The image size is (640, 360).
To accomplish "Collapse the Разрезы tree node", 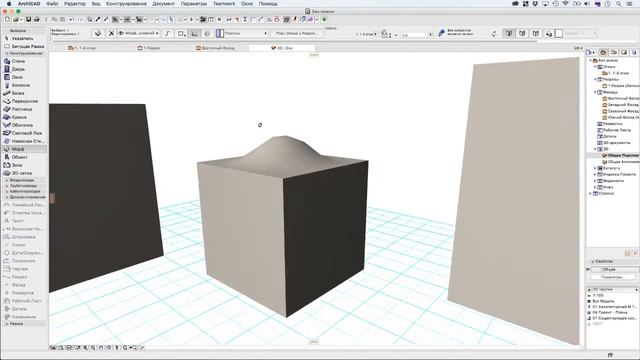I will 596,79.
